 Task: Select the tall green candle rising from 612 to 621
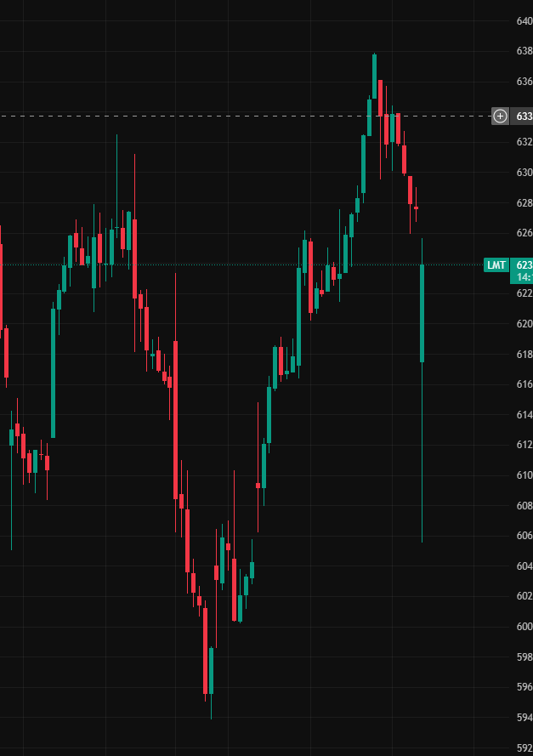click(53, 372)
